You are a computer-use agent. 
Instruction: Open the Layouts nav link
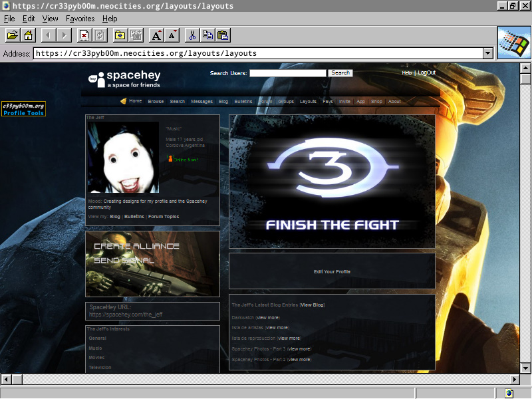click(x=308, y=102)
